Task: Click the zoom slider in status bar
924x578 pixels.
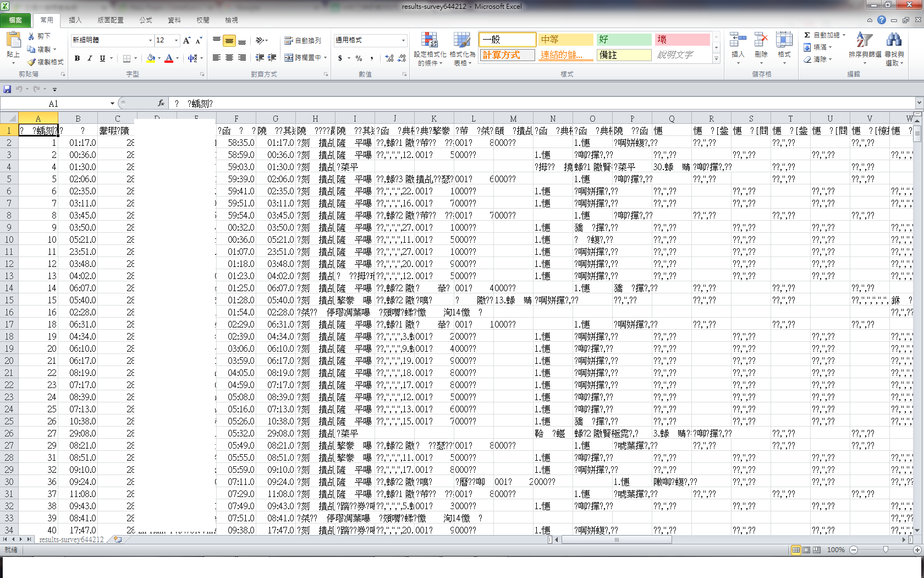Action: coord(885,549)
